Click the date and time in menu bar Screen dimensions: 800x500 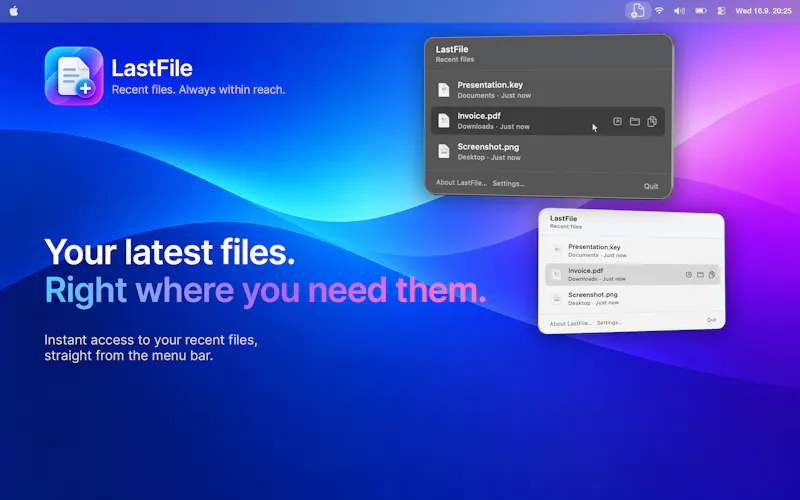763,11
